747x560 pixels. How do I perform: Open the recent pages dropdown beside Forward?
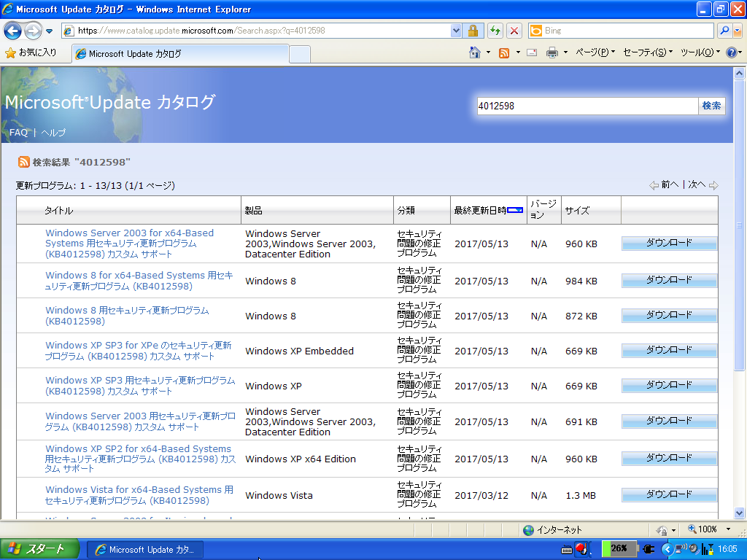click(49, 31)
